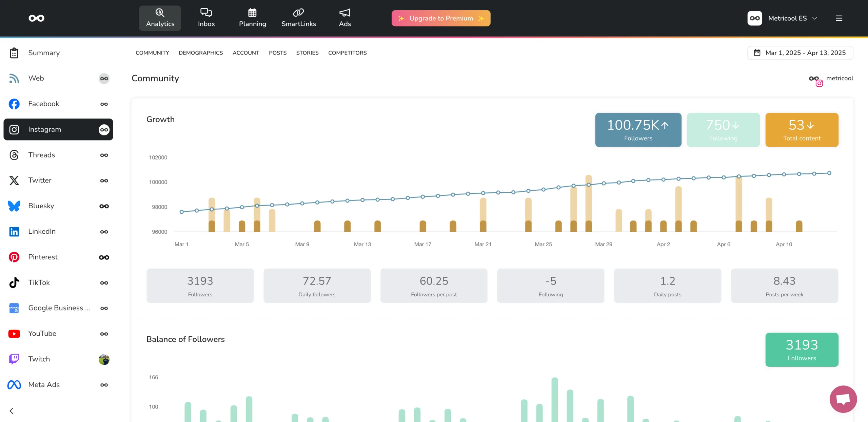This screenshot has width=868, height=422.
Task: Open the Ads megaphone icon
Action: click(x=344, y=13)
